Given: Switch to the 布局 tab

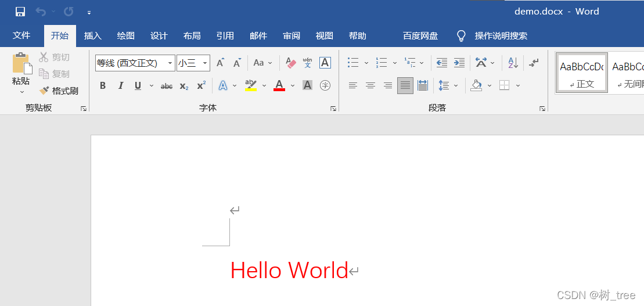Looking at the screenshot, I should point(192,36).
